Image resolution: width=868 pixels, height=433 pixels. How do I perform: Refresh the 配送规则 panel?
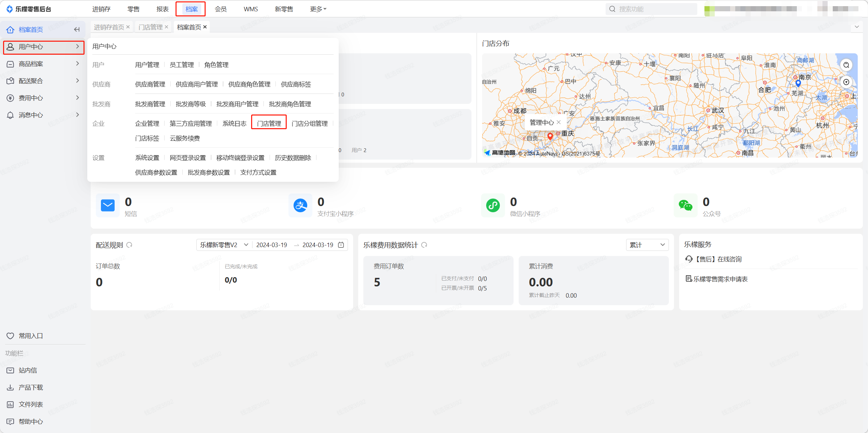[129, 245]
